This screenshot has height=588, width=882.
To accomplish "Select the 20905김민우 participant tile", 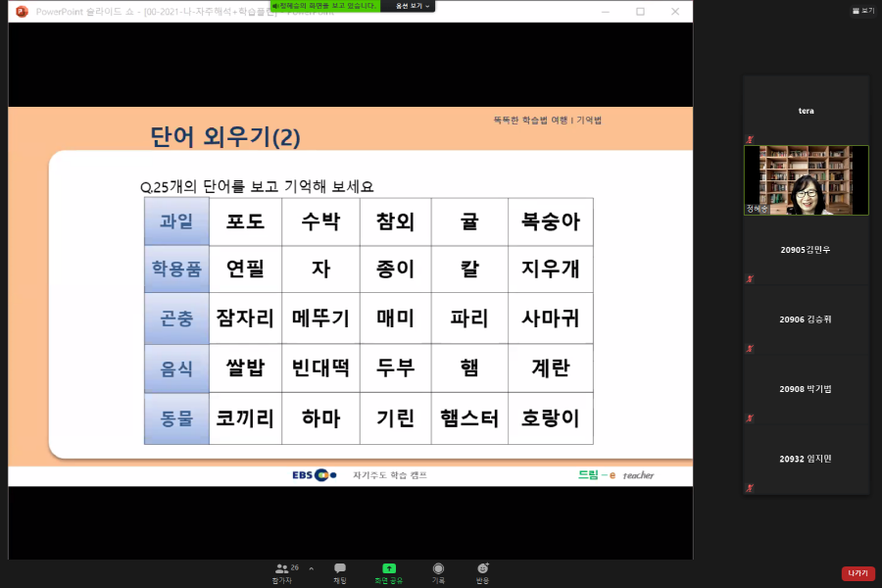I will click(x=807, y=250).
